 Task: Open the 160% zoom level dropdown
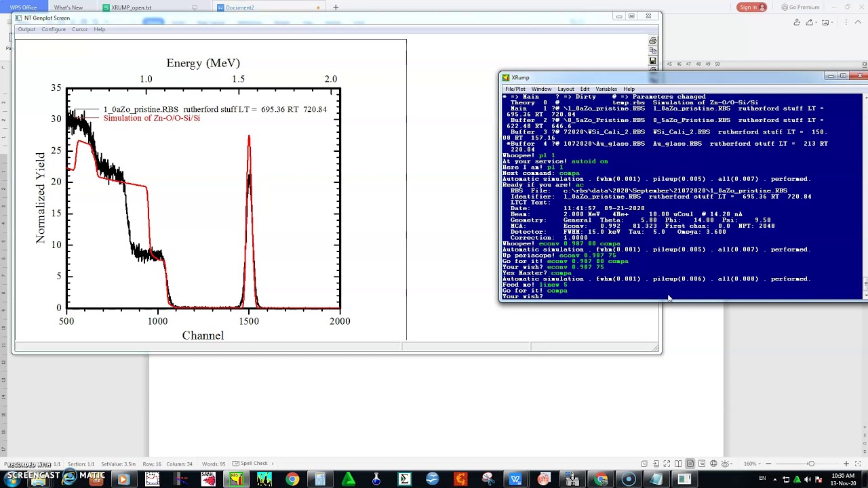click(752, 464)
